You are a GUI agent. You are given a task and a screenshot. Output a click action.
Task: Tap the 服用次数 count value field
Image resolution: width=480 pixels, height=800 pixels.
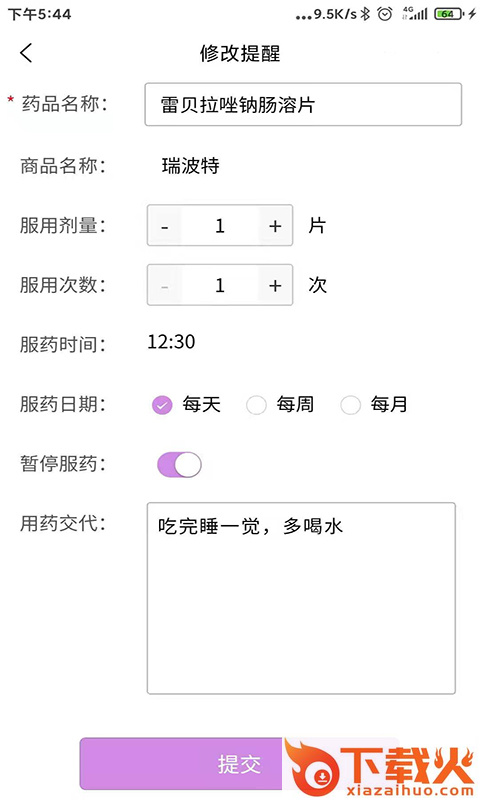click(220, 285)
